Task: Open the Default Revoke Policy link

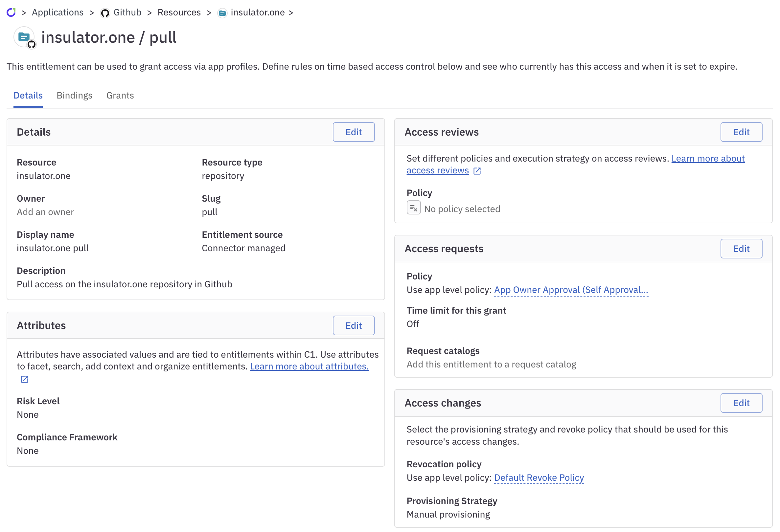Action: coord(539,477)
